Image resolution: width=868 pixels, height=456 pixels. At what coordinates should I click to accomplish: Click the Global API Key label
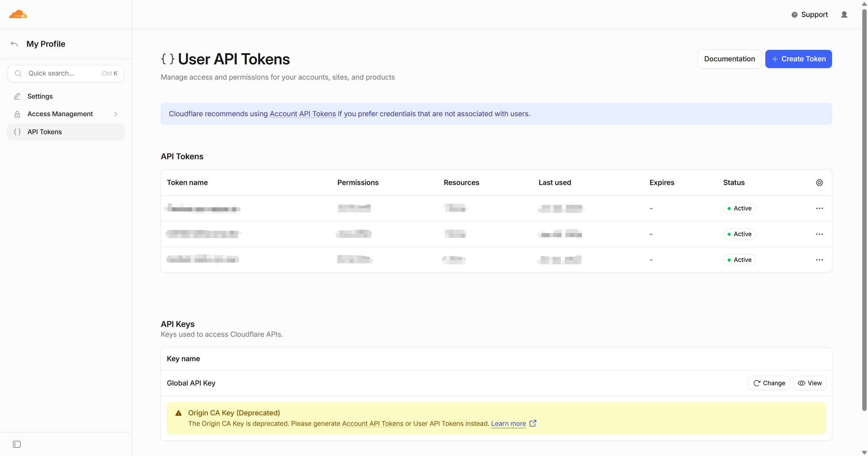click(x=191, y=383)
